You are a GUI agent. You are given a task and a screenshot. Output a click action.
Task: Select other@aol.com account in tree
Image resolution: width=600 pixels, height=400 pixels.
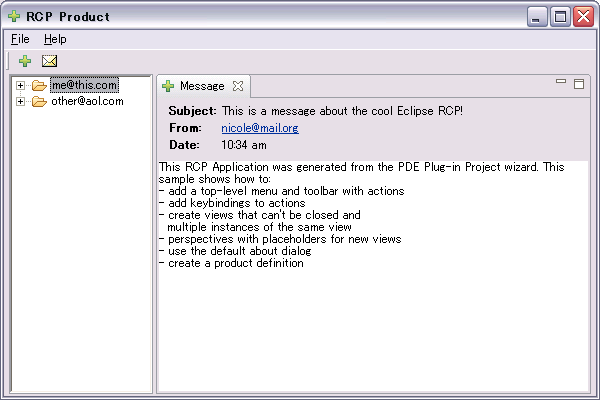87,101
